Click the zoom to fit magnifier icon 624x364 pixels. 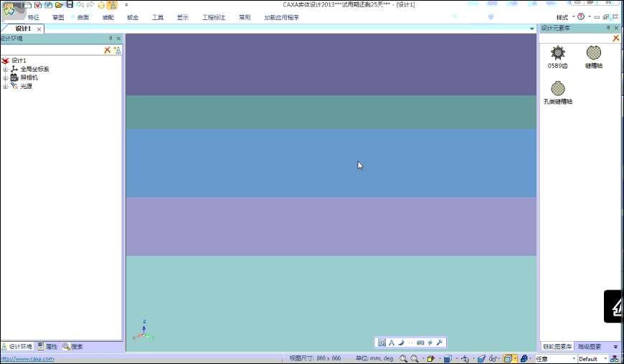click(x=403, y=358)
